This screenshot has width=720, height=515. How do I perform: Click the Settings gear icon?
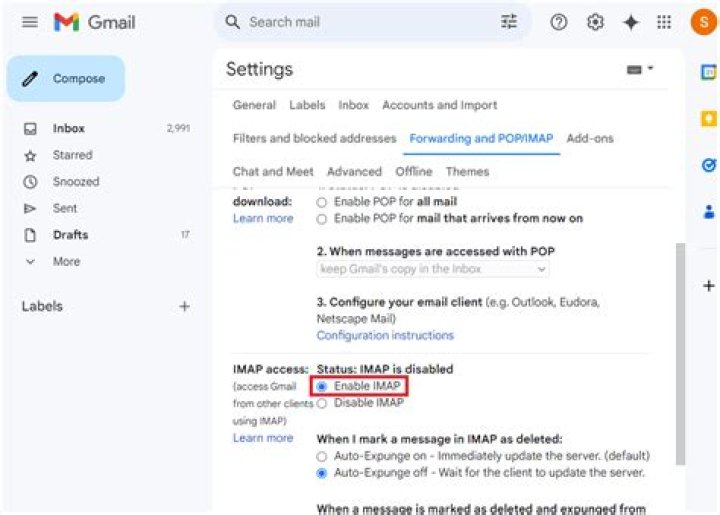(595, 22)
